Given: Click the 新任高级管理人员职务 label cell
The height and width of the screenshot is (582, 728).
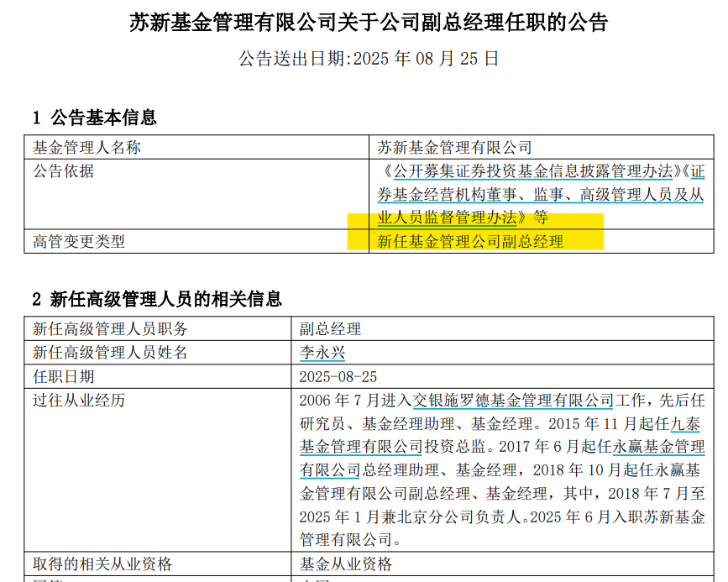Looking at the screenshot, I should [157, 329].
